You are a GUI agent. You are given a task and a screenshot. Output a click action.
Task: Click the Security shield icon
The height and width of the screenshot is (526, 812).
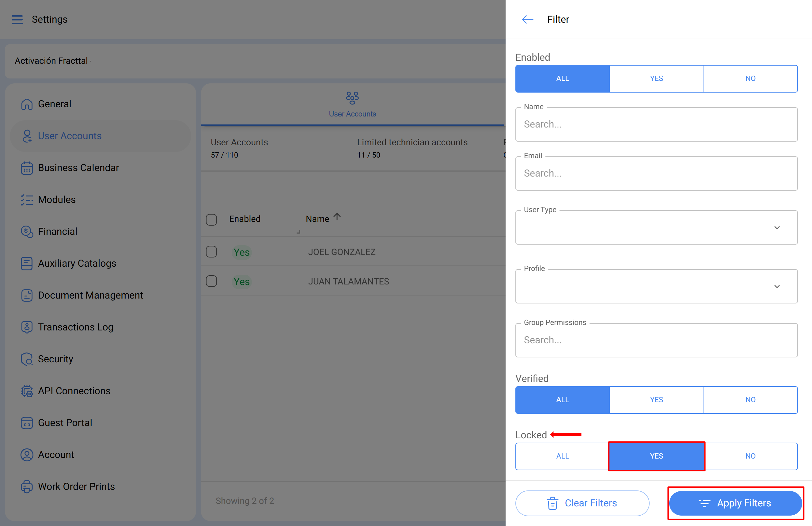coord(27,359)
